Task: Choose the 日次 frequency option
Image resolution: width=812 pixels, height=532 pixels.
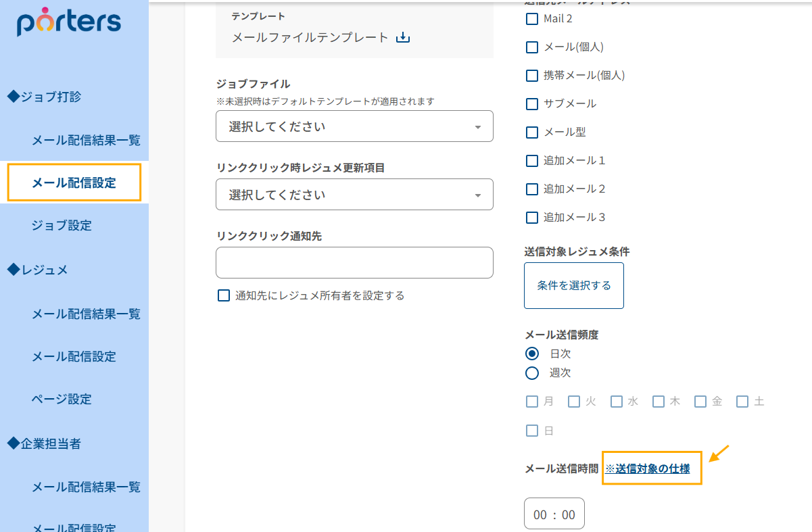Action: pyautogui.click(x=532, y=354)
